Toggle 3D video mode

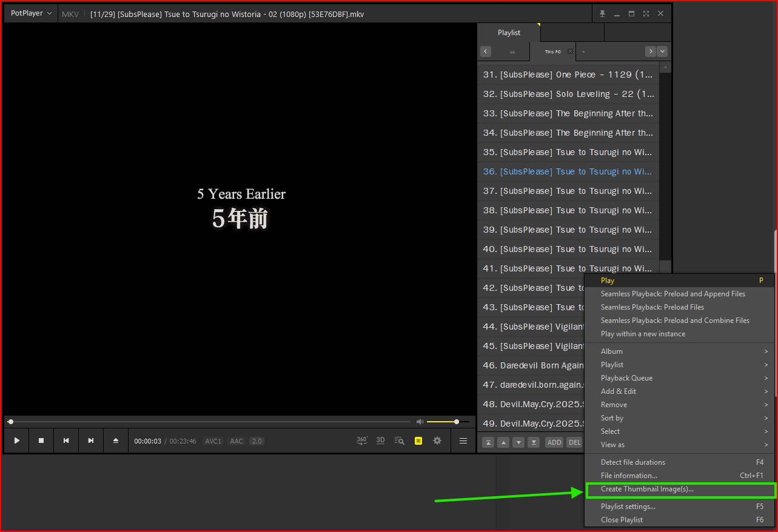(380, 441)
